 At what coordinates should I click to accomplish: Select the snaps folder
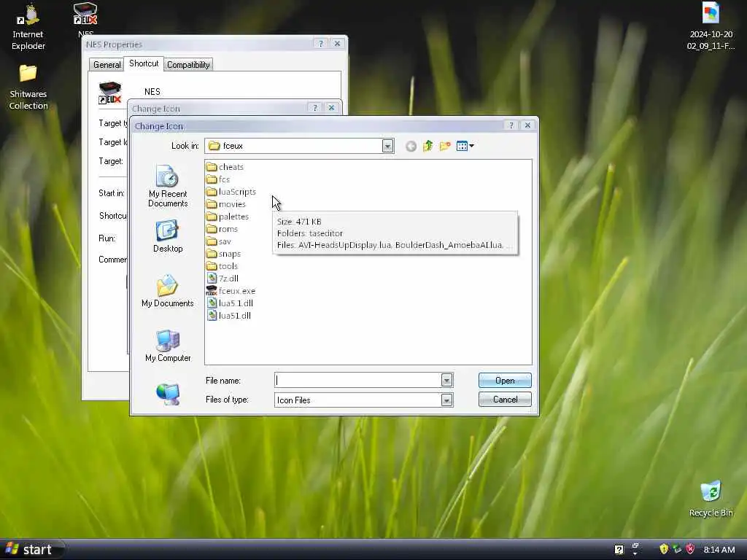[223, 253]
